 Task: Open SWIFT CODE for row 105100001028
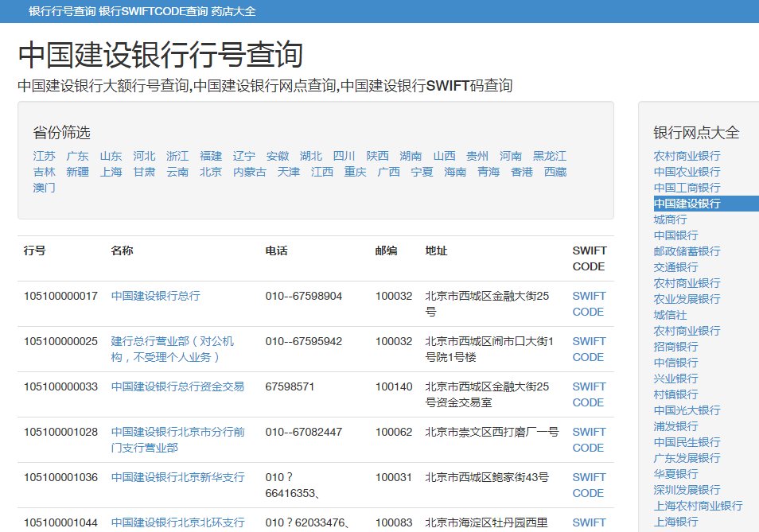(589, 440)
